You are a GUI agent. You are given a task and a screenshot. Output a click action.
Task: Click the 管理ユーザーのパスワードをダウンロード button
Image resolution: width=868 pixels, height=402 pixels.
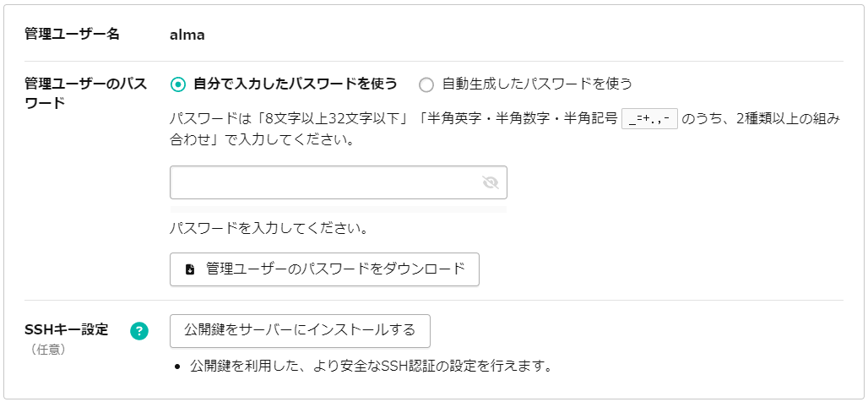pyautogui.click(x=324, y=269)
